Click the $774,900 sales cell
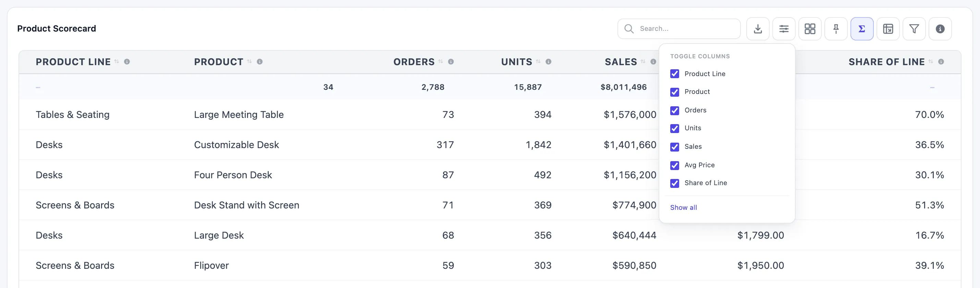 (634, 205)
